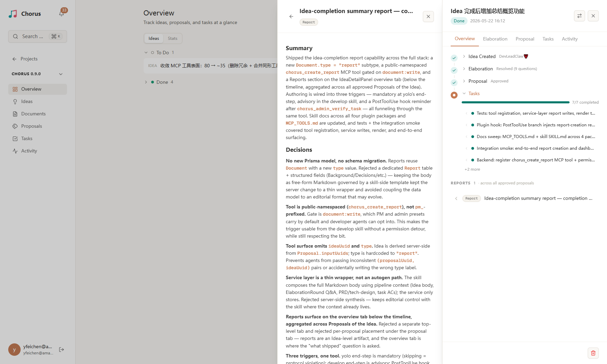Screen dimensions: 607x364
Task: Click the chevron before Plugin hook task row
Action: click(466, 125)
